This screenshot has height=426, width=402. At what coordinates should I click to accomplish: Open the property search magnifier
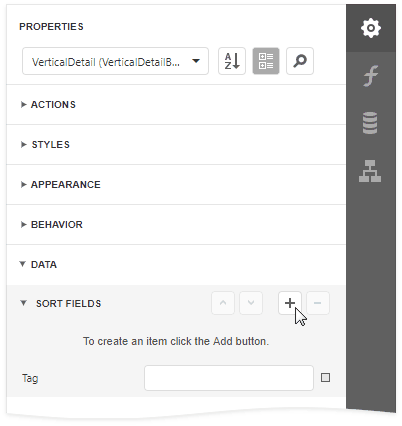click(300, 61)
